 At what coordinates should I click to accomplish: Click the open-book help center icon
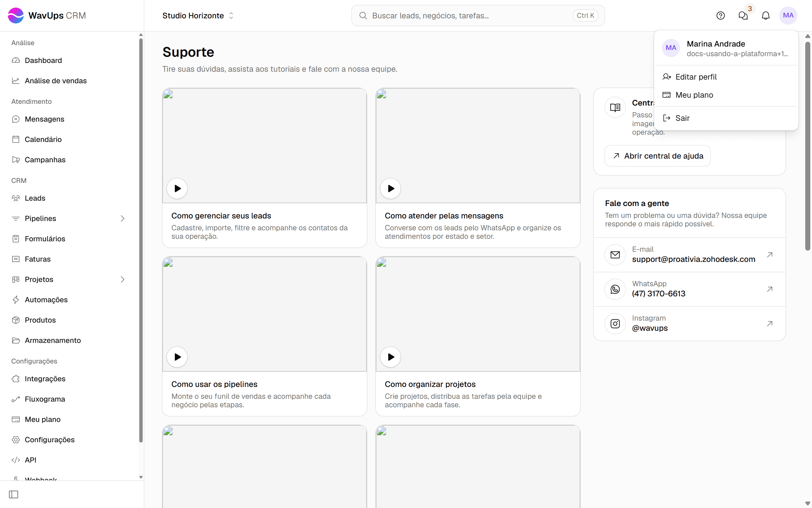[615, 108]
